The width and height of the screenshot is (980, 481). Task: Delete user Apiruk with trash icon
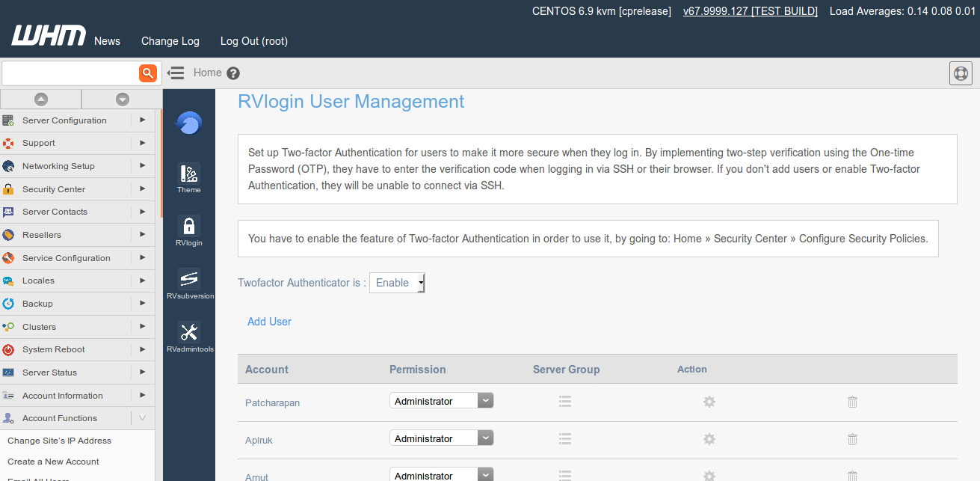(x=852, y=439)
